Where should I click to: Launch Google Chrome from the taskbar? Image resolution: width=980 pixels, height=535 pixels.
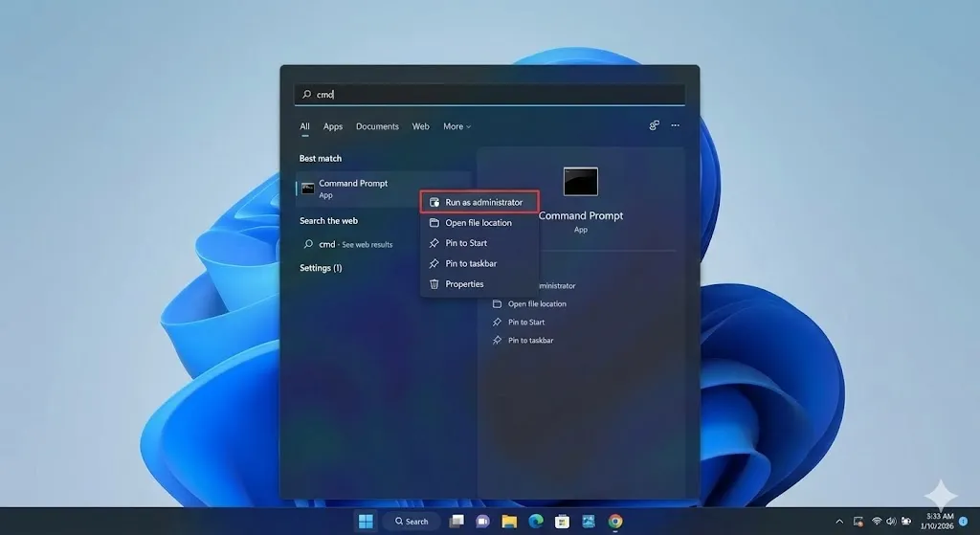pos(615,522)
